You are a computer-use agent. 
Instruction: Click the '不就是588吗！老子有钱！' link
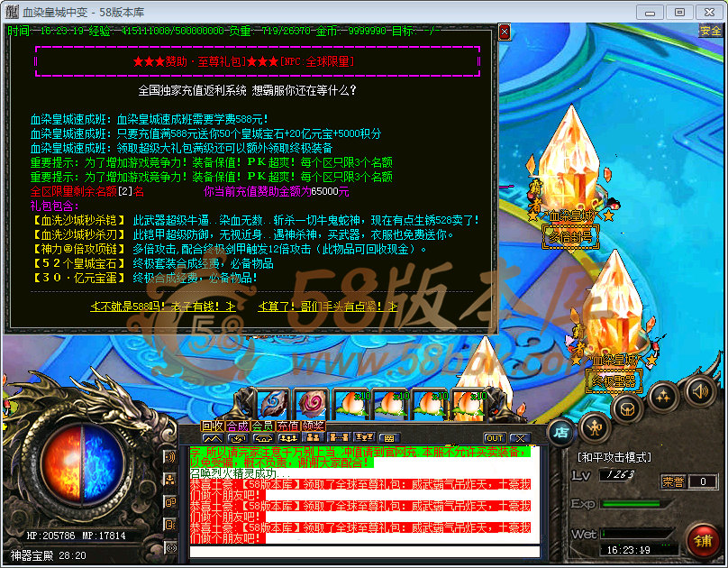click(163, 307)
